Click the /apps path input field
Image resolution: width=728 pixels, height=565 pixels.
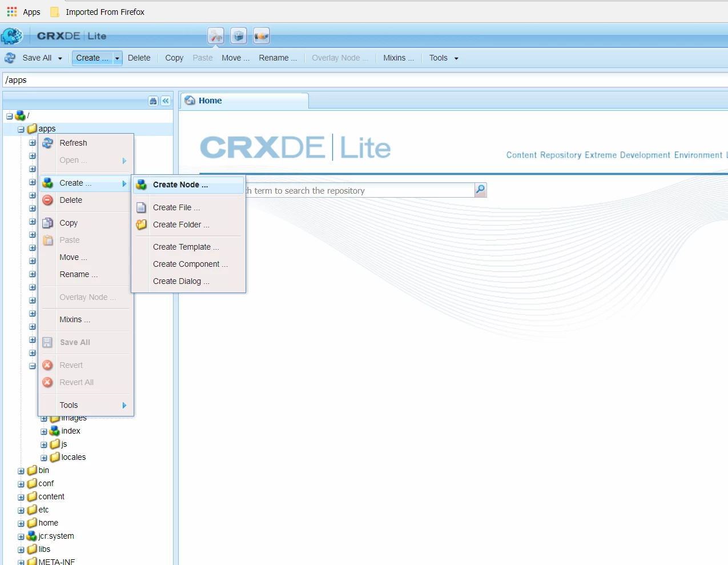365,80
